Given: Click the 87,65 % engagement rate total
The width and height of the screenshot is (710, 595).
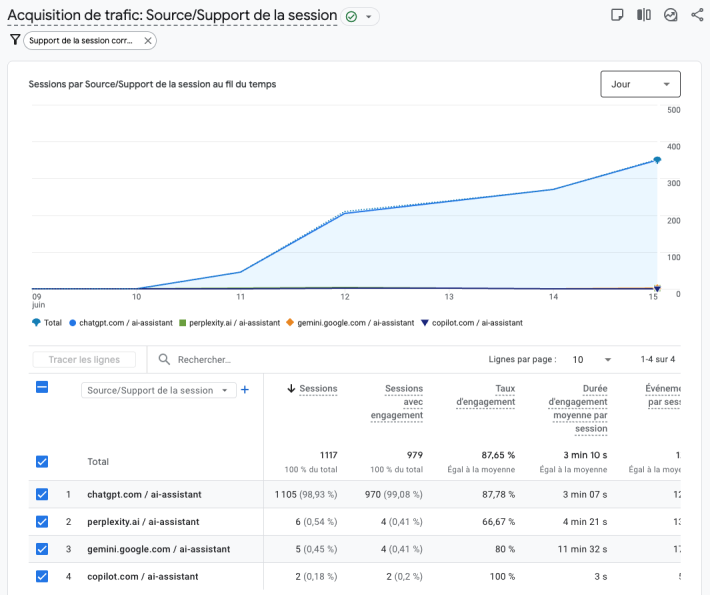Looking at the screenshot, I should pos(498,455).
